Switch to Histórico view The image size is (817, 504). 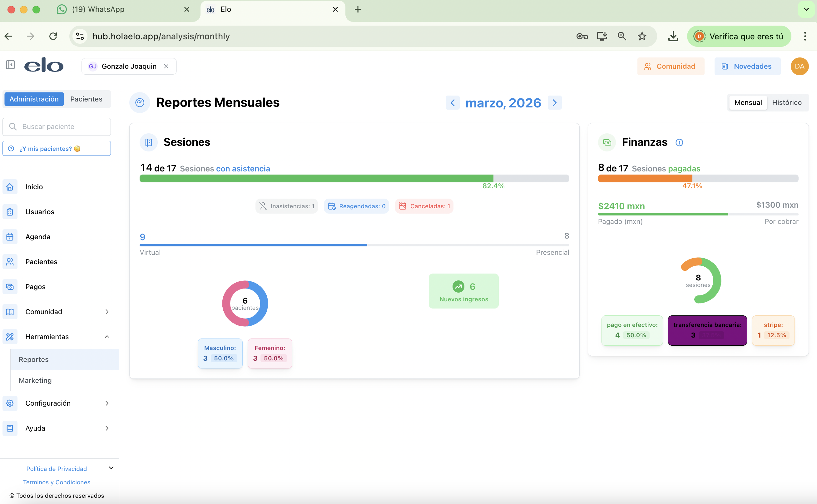pyautogui.click(x=786, y=103)
